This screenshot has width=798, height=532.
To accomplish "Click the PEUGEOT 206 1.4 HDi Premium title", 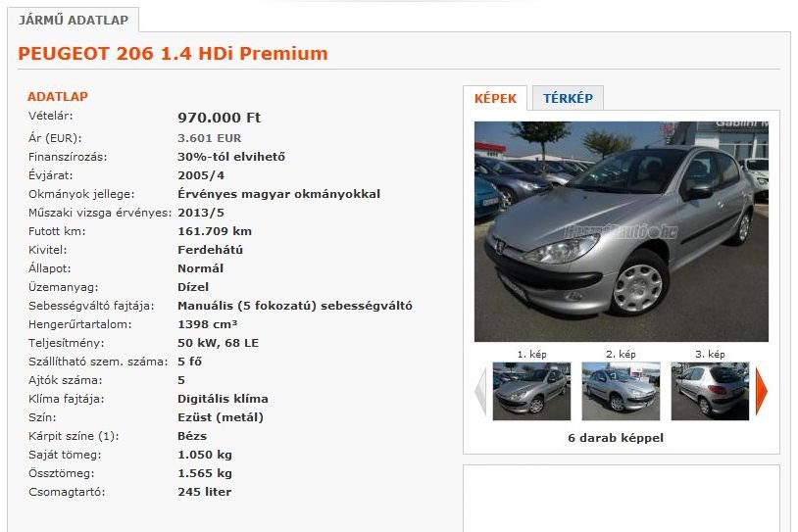I will [x=174, y=54].
